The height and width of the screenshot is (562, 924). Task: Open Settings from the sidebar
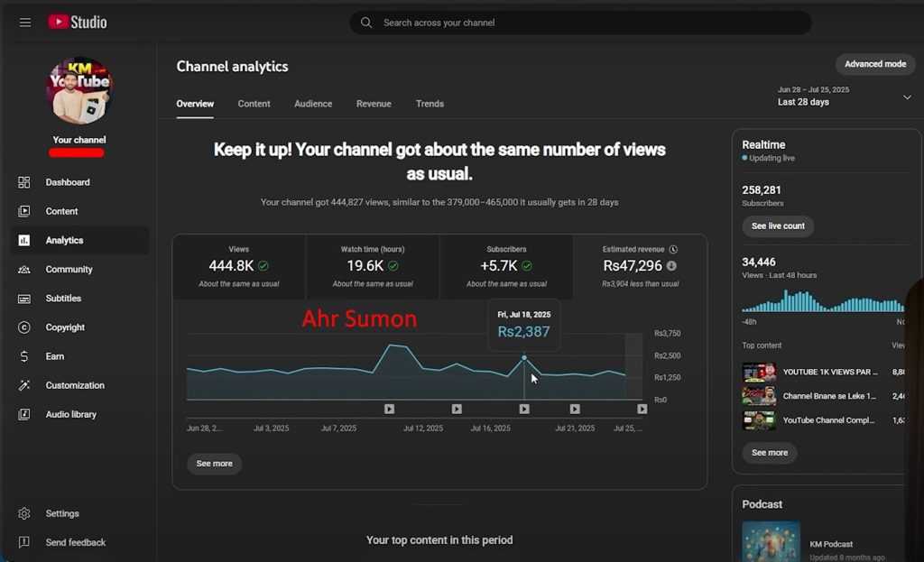(62, 513)
